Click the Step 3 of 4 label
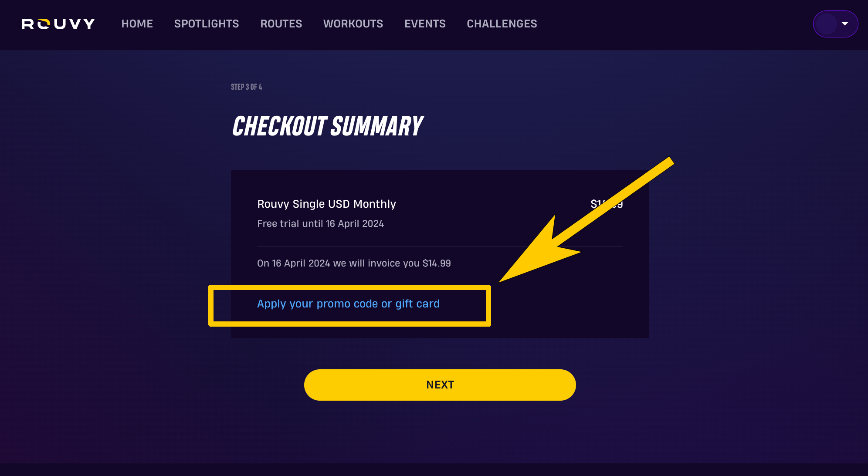 click(247, 87)
